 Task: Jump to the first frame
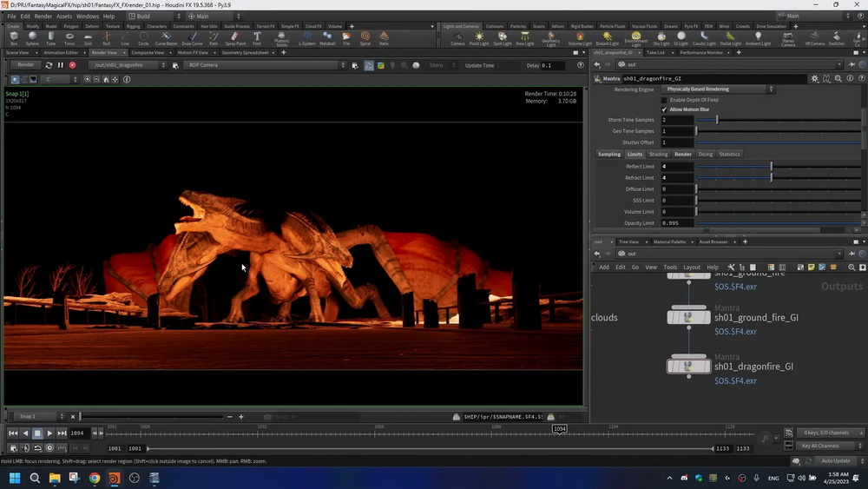(13, 433)
